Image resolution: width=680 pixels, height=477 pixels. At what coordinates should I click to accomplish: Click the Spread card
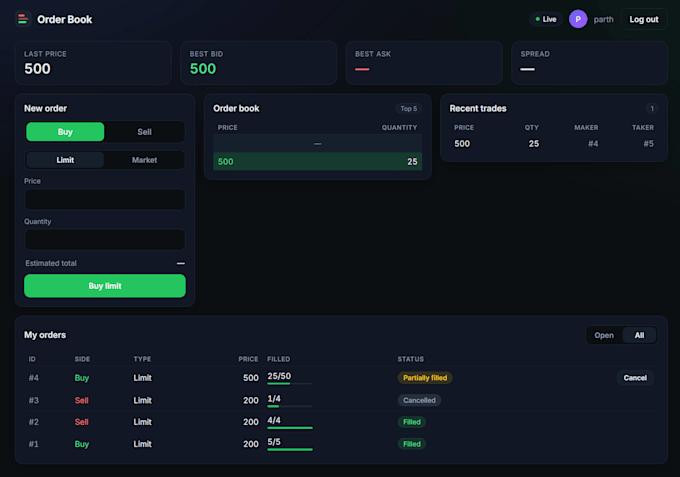click(589, 63)
